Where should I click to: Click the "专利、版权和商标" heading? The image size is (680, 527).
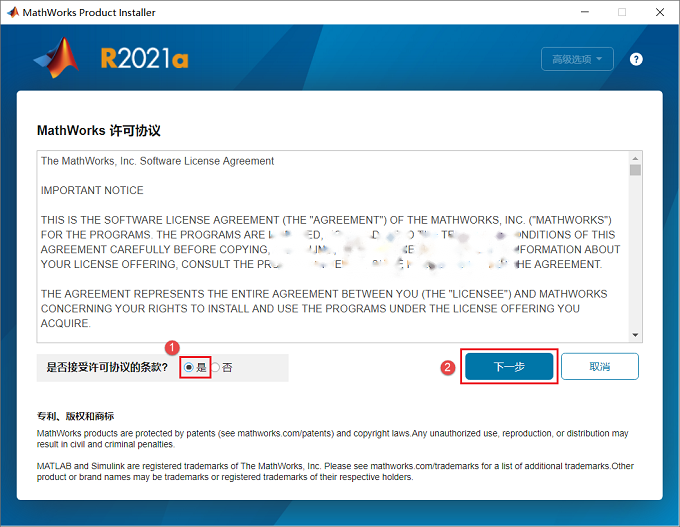[75, 416]
